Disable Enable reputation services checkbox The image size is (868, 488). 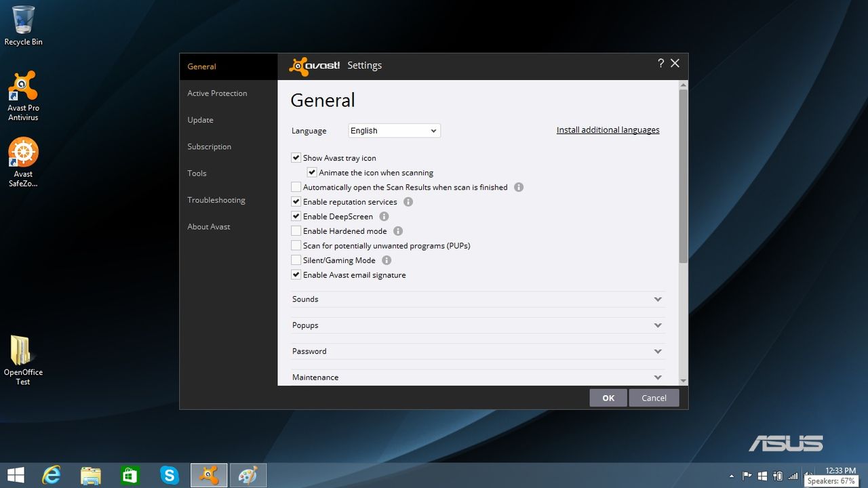(296, 202)
